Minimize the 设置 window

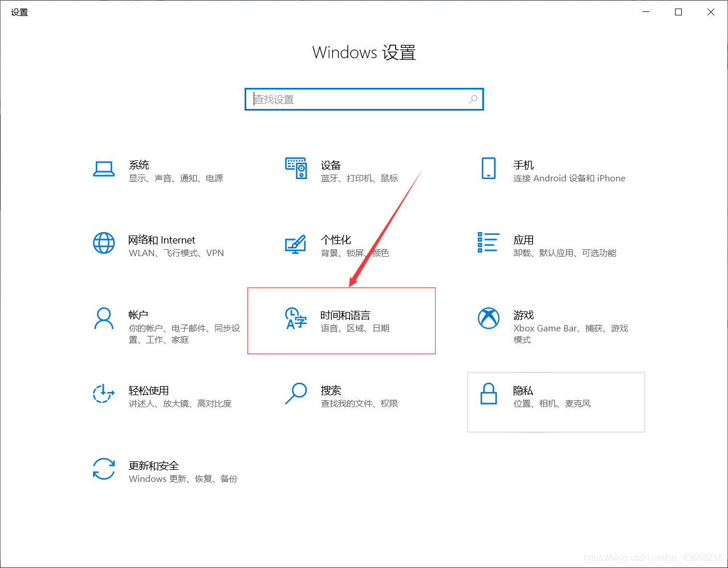pos(646,12)
